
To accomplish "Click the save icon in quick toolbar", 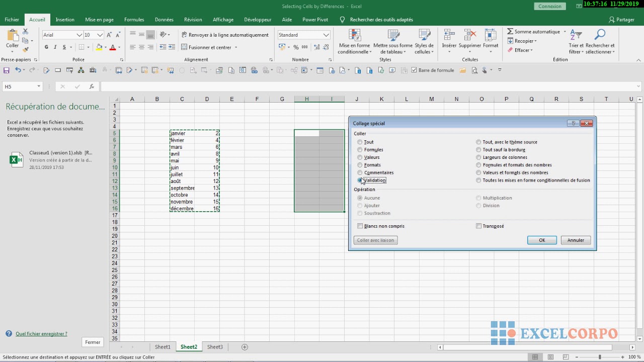I will click(7, 70).
